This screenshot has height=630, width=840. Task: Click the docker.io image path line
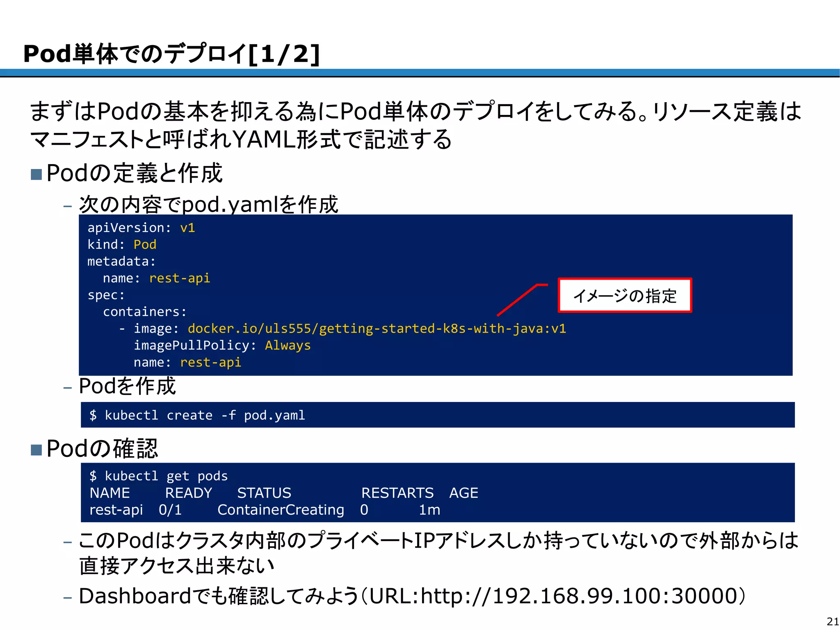pos(342,329)
